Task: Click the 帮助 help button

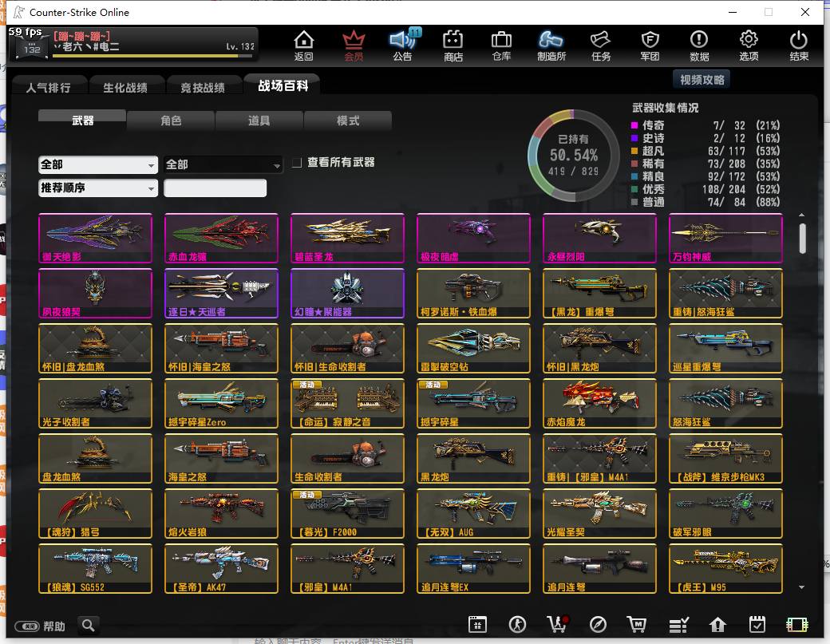Action: (40, 626)
